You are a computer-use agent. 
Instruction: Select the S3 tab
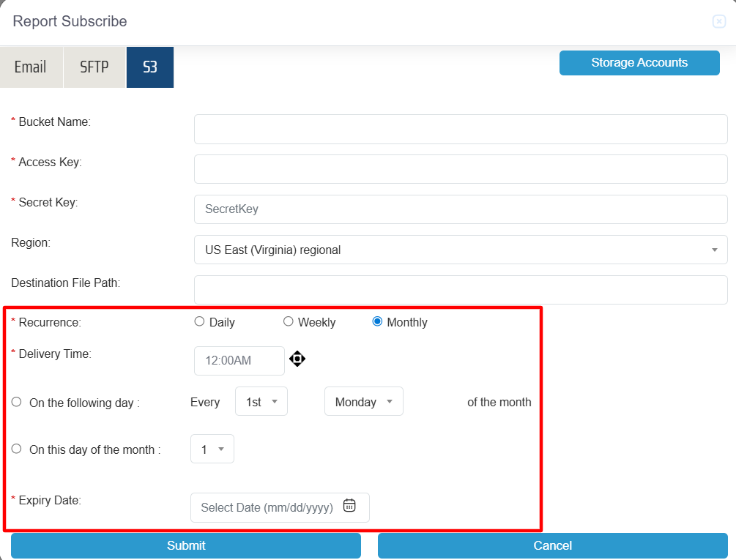150,67
